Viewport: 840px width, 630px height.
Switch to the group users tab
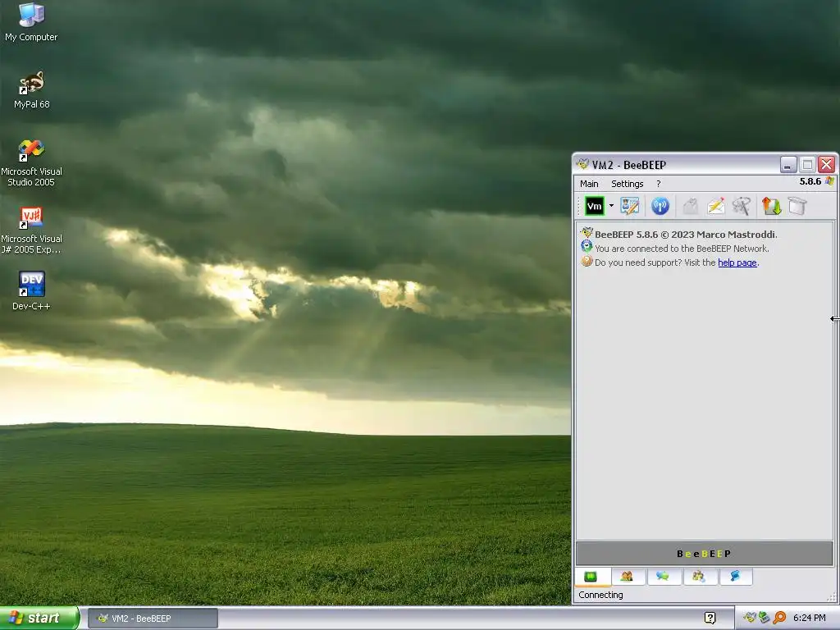699,577
